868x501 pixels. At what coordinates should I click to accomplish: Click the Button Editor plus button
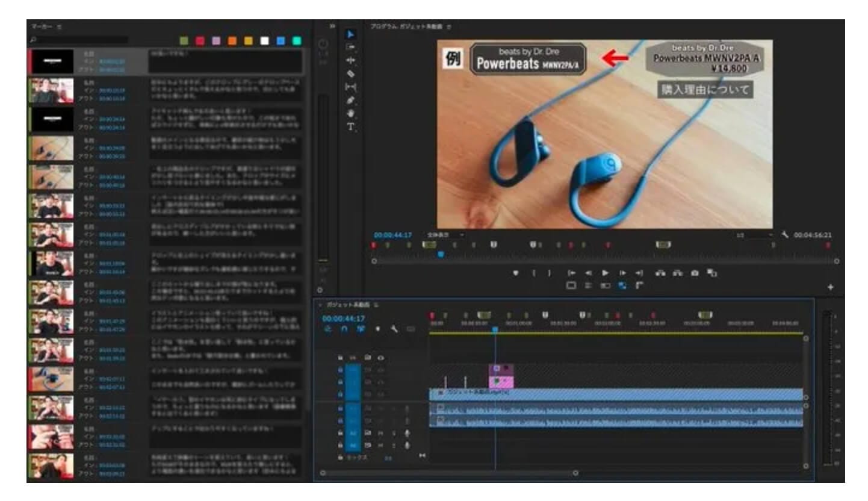pyautogui.click(x=831, y=287)
